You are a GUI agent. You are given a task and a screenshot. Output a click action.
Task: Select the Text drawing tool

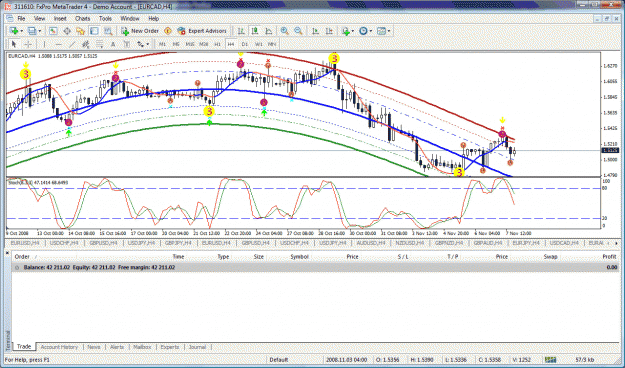pos(113,44)
